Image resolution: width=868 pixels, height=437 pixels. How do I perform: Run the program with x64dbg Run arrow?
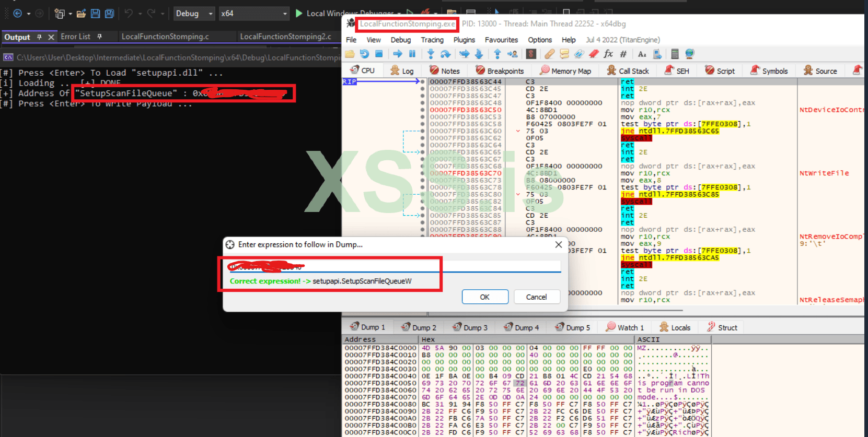click(x=398, y=54)
